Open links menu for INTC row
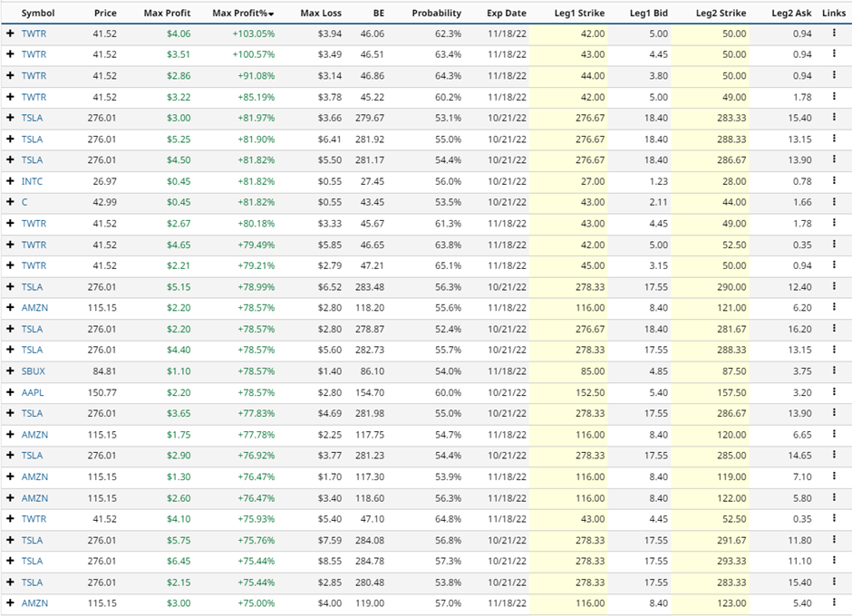The image size is (852, 616). [x=834, y=180]
